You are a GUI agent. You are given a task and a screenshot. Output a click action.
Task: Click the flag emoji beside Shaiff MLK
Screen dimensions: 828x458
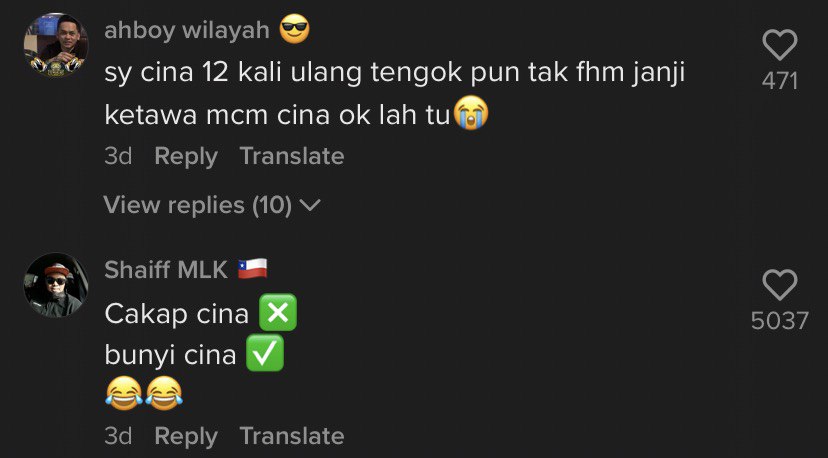coord(252,269)
